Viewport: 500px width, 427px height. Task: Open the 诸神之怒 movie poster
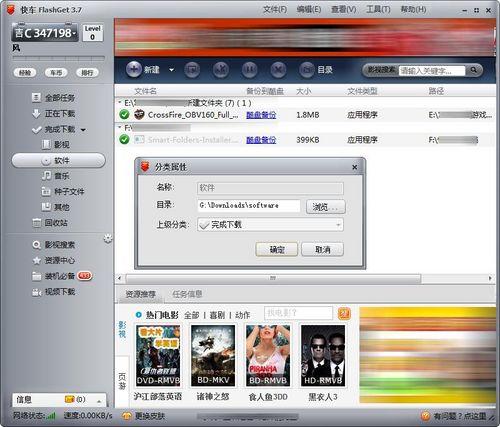[x=213, y=356]
